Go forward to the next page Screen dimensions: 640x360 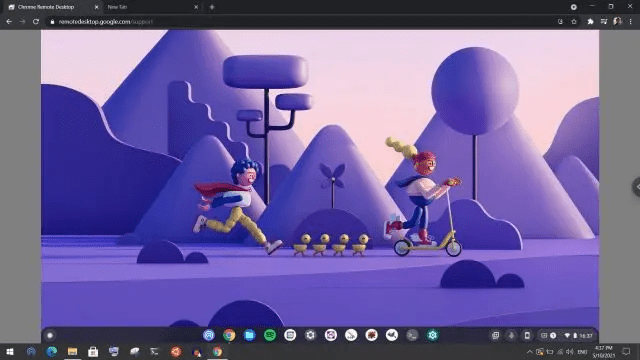click(22, 22)
